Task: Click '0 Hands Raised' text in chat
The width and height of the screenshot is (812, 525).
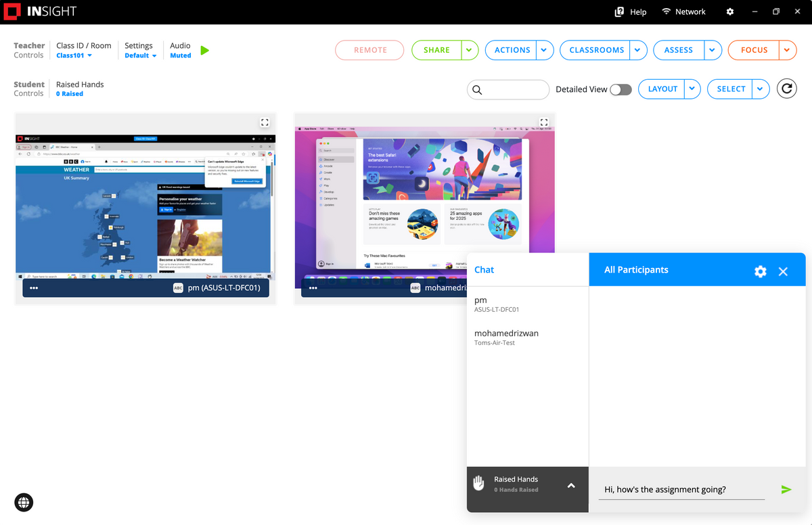Action: pyautogui.click(x=516, y=490)
